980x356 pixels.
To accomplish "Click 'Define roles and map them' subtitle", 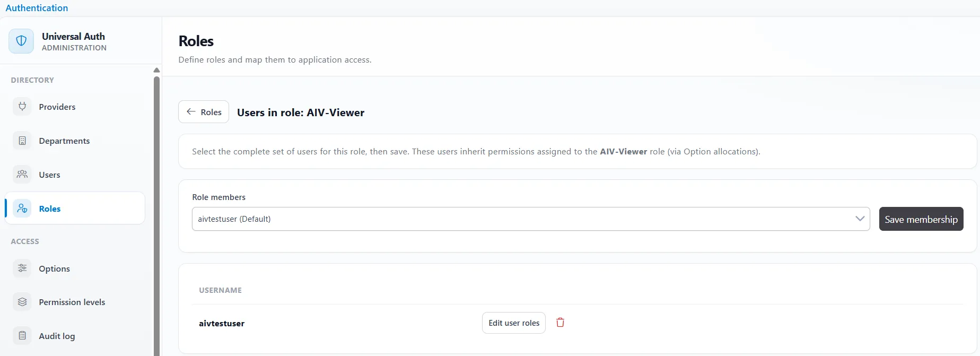I will coord(275,60).
